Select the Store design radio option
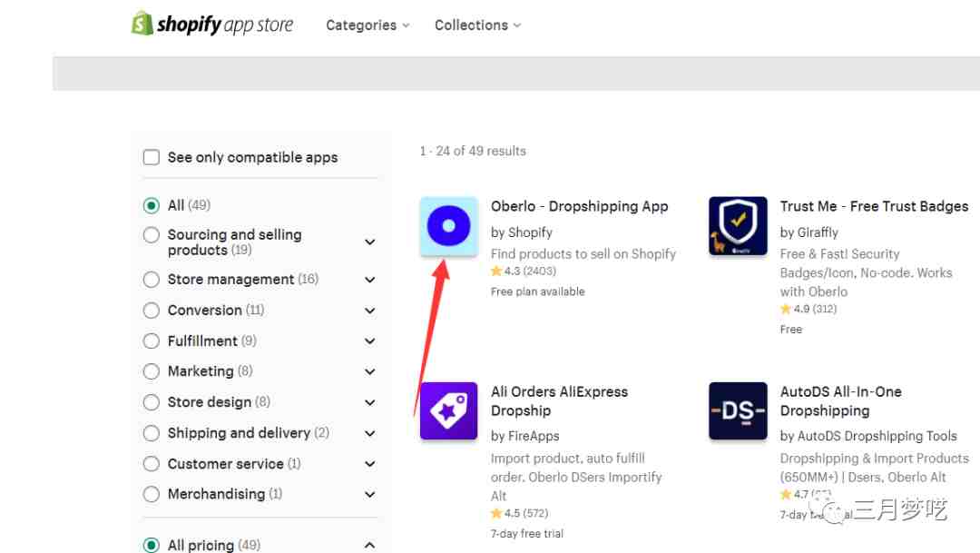 152,402
